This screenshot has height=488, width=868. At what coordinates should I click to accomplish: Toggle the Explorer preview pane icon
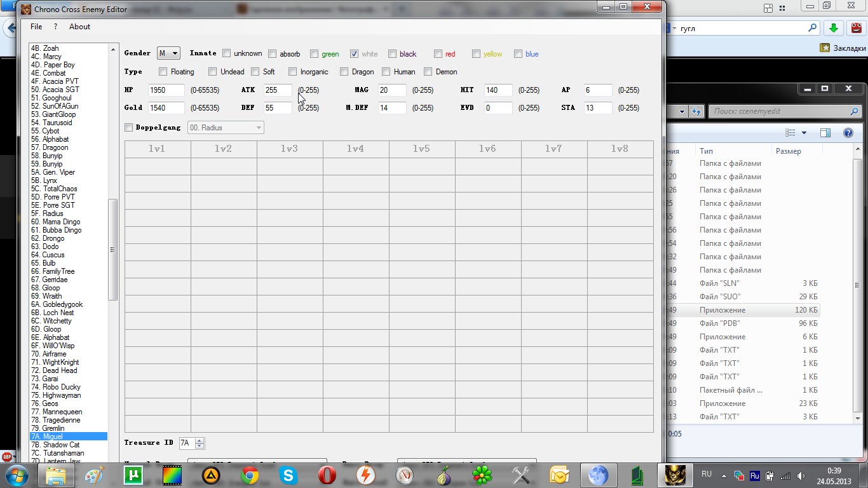click(825, 133)
